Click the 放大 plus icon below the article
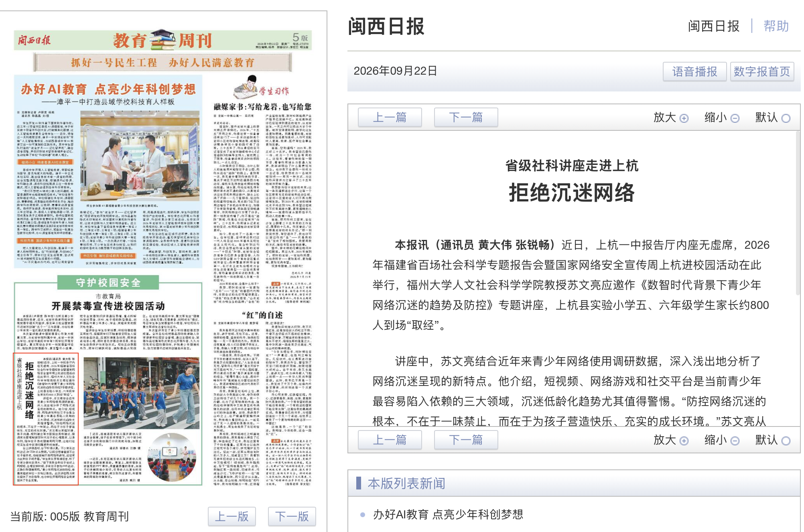 [x=684, y=441]
